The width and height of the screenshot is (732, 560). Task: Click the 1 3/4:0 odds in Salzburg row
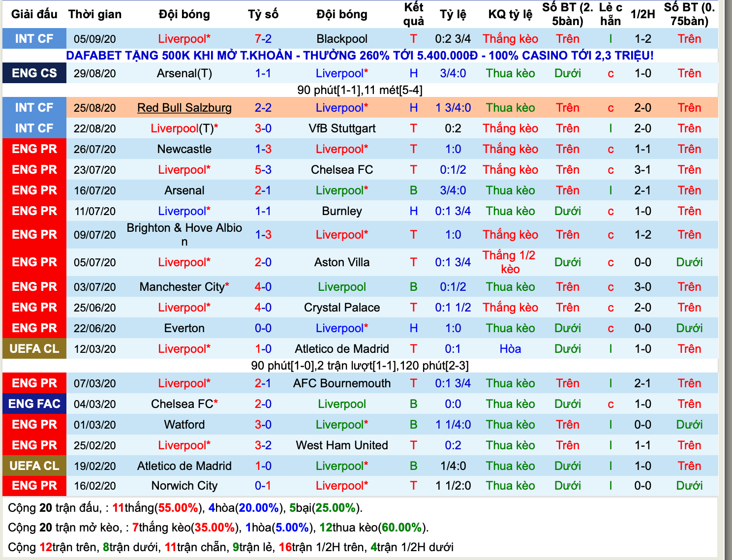(453, 108)
